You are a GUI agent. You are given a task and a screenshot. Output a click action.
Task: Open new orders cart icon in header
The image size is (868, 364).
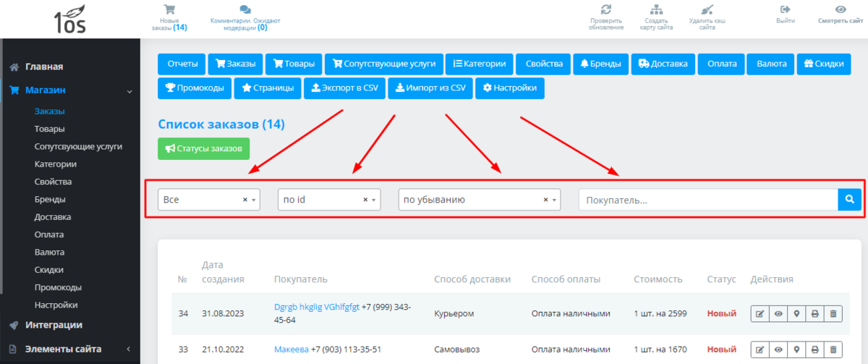[169, 10]
